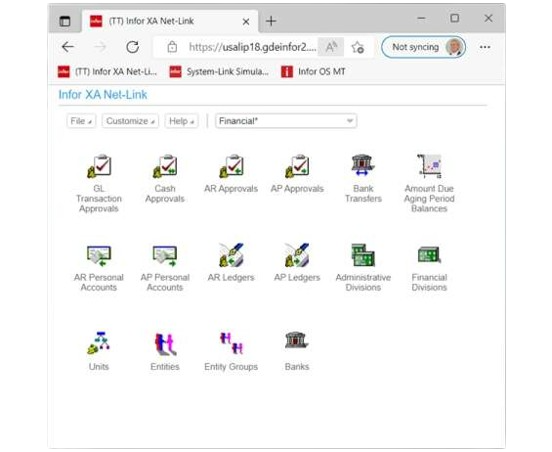Click the Not syncing profile button

(424, 47)
